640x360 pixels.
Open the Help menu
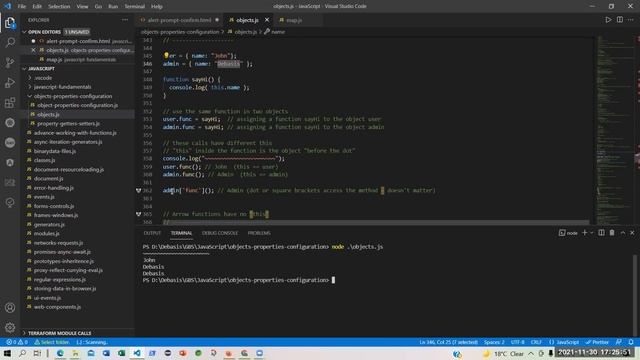[x=157, y=7]
